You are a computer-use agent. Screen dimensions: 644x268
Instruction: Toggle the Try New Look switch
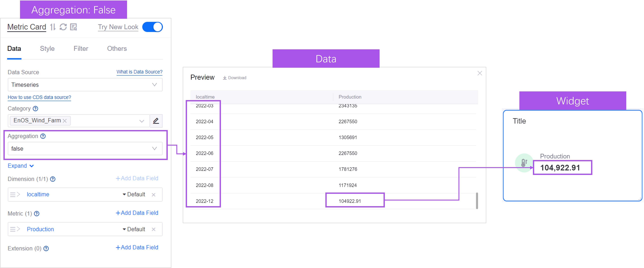pos(153,27)
